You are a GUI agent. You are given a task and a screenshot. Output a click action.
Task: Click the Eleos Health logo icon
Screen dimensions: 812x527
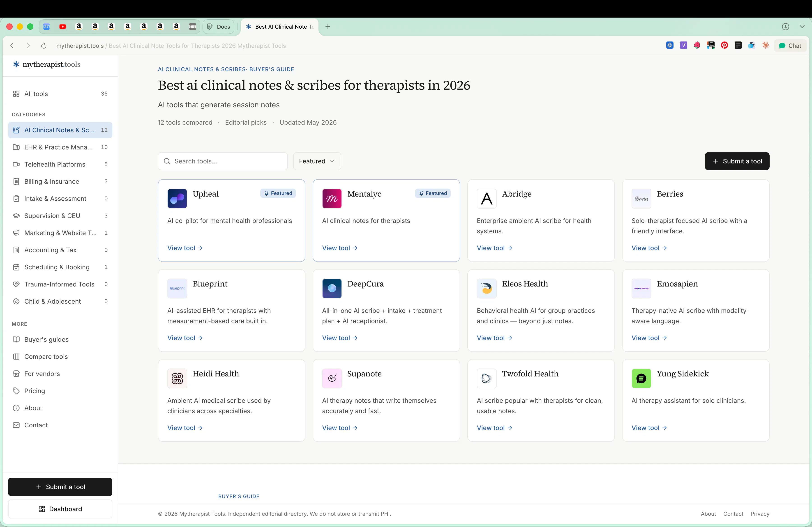(487, 288)
